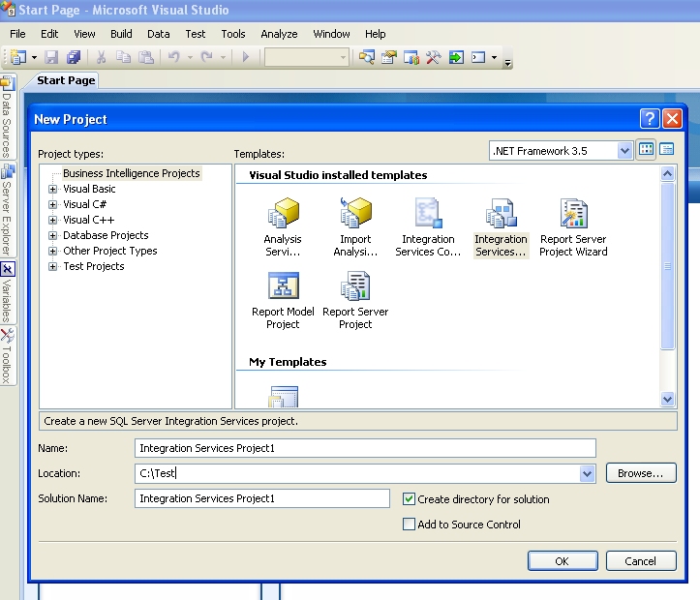Expand the Visual C# project types node
Screen dimensions: 700x600
coord(53,205)
